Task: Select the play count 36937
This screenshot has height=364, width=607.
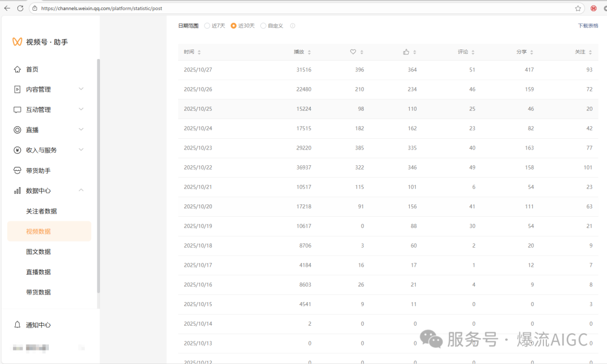Action: [x=304, y=167]
